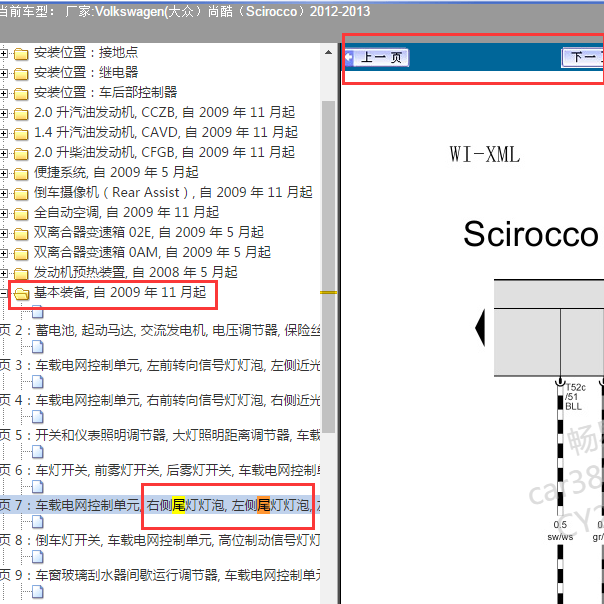Expand the 便捷系统 node

[x=3, y=173]
